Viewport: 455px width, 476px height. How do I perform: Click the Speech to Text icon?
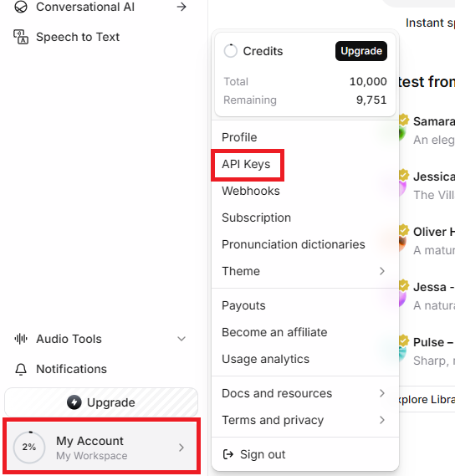coord(21,37)
